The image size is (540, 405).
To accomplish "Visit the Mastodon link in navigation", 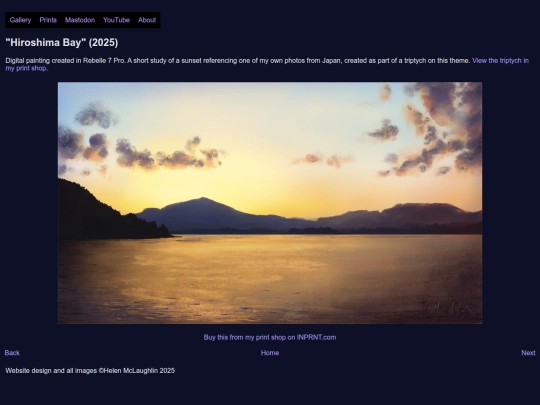I will 80,20.
